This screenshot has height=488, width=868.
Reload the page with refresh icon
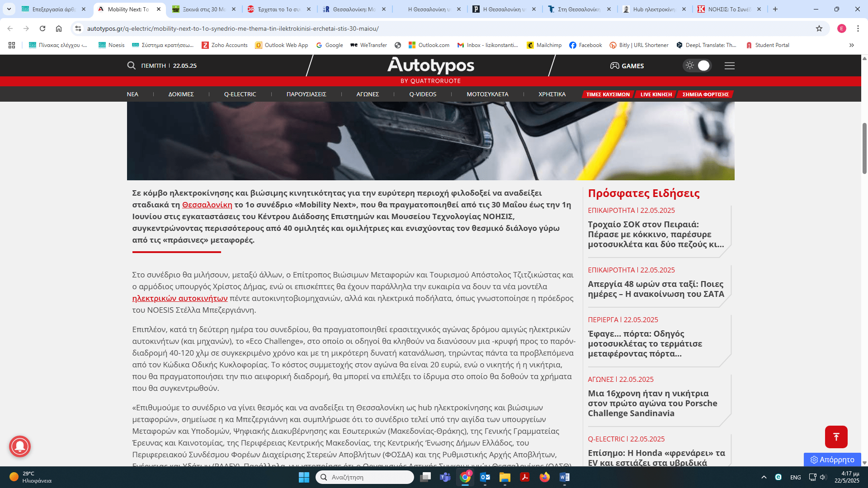tap(42, 28)
